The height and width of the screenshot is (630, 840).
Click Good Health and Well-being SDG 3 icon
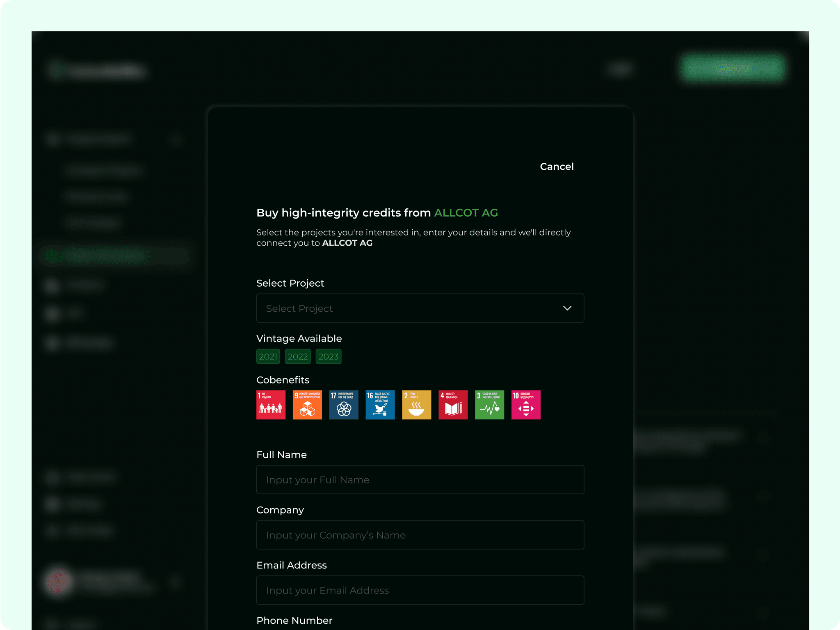coord(489,404)
